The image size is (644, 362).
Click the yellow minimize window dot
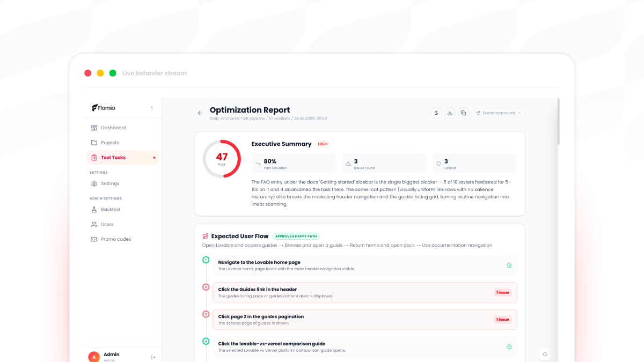[100, 73]
